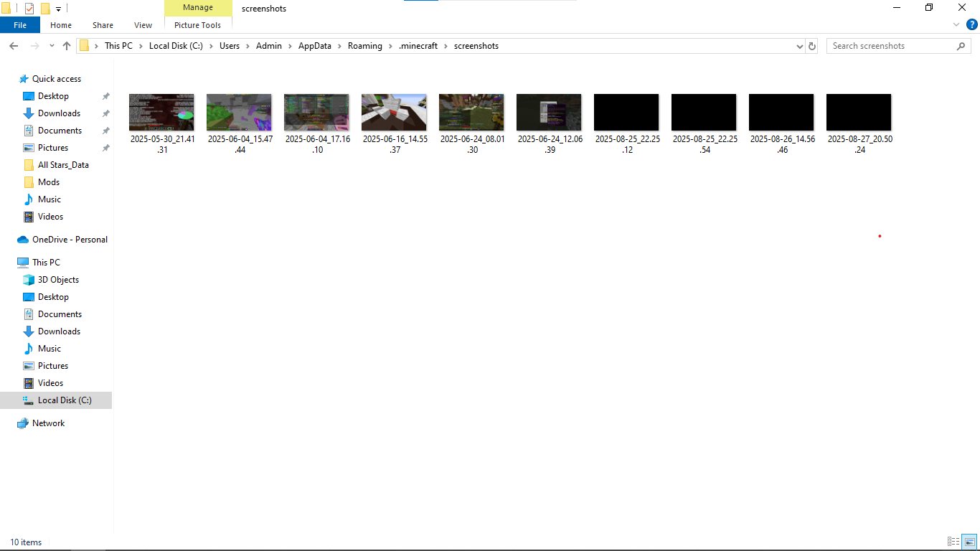Select screenshot 2025-06-04_15.47.44
The width and height of the screenshot is (980, 551).
click(x=240, y=123)
